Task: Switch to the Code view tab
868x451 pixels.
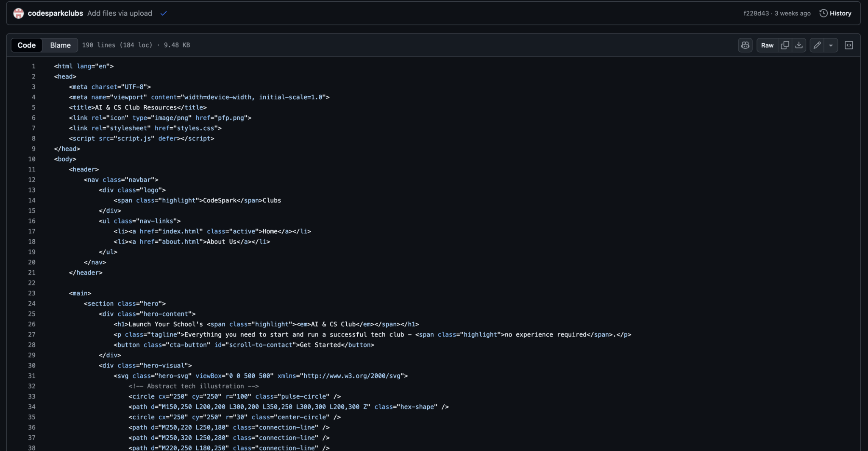Action: point(27,45)
